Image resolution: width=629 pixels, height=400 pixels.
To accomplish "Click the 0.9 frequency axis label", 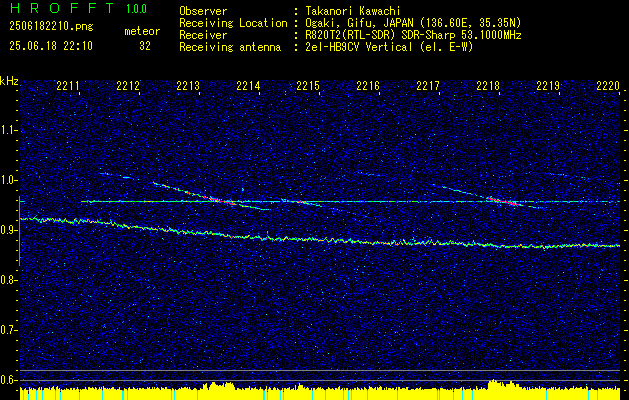I will (8, 230).
